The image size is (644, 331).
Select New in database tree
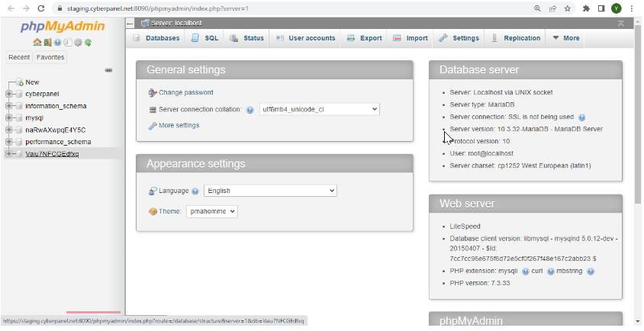tap(32, 82)
